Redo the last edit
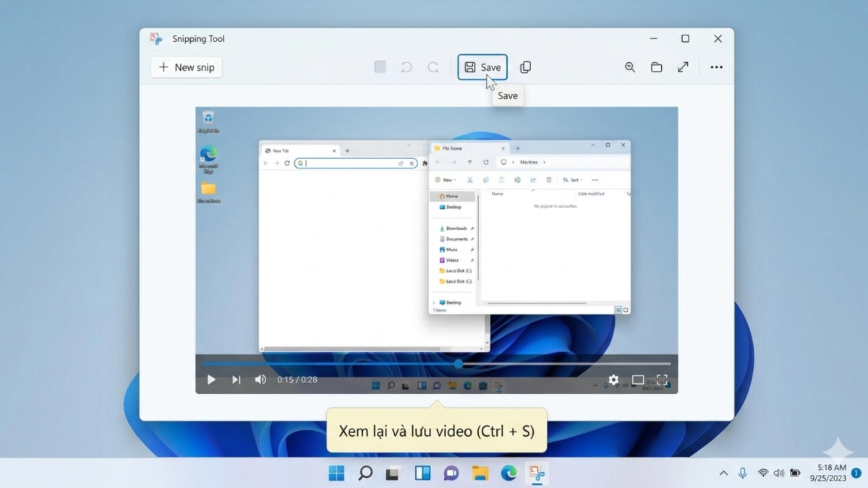868x488 pixels. point(433,67)
